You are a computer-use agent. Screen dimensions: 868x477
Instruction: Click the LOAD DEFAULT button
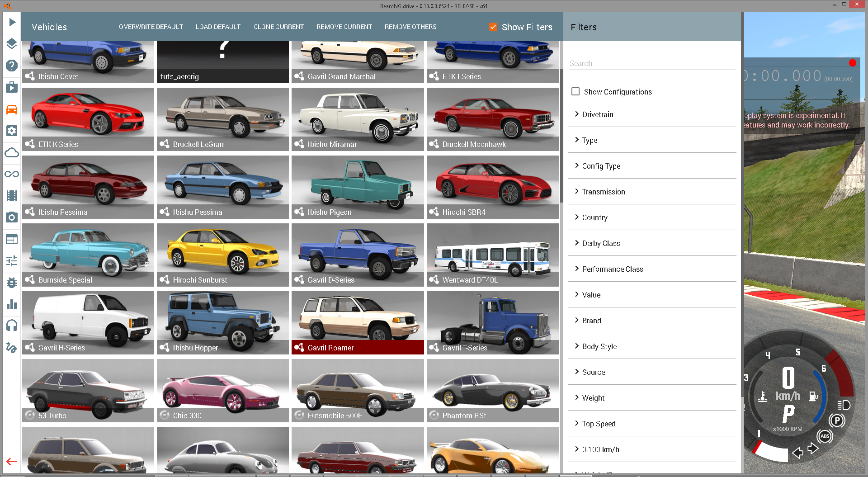pyautogui.click(x=218, y=27)
